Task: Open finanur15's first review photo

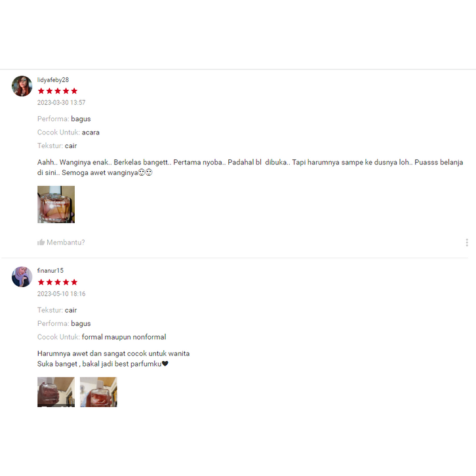Action: [56, 392]
